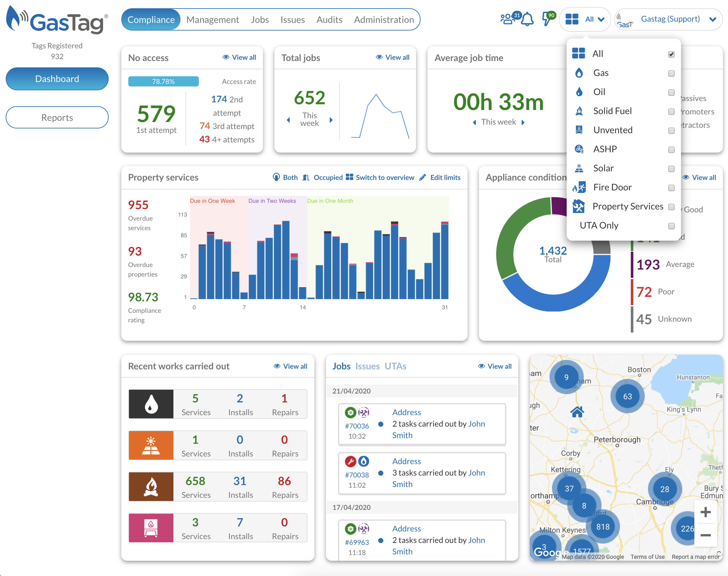Screen dimensions: 728x576
Task: Click the Gas flame drop icon in the list
Action: point(579,72)
